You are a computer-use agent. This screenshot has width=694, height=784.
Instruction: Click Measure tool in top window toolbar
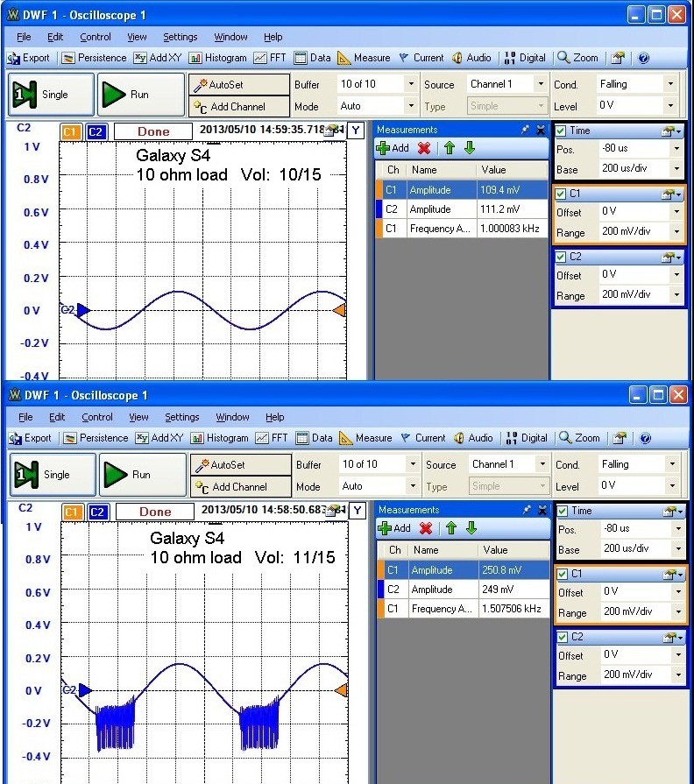click(364, 58)
